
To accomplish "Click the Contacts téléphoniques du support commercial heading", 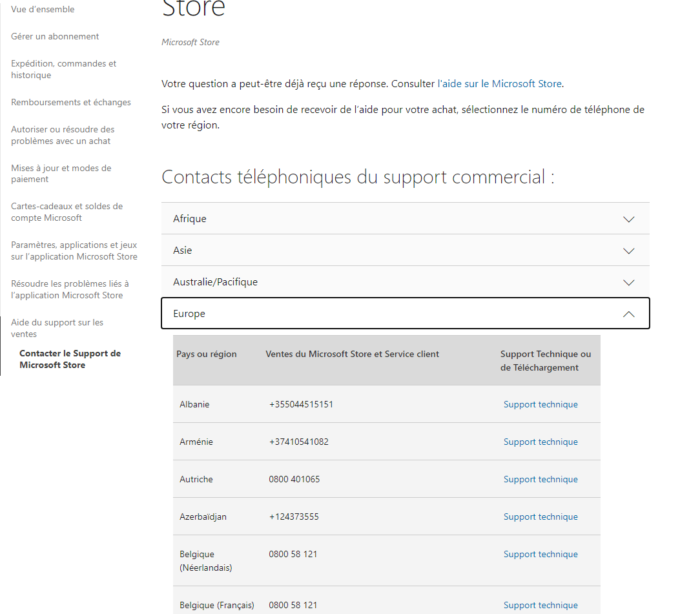I will click(x=358, y=177).
